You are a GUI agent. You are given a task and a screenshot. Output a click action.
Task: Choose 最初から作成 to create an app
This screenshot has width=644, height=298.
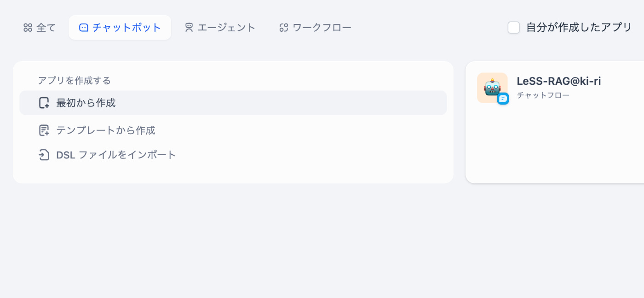(x=233, y=103)
